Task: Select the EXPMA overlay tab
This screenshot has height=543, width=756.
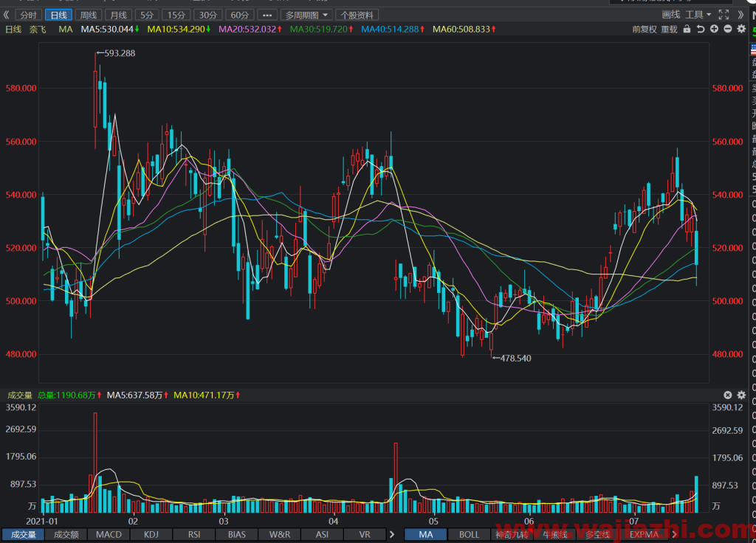Action: [x=644, y=535]
